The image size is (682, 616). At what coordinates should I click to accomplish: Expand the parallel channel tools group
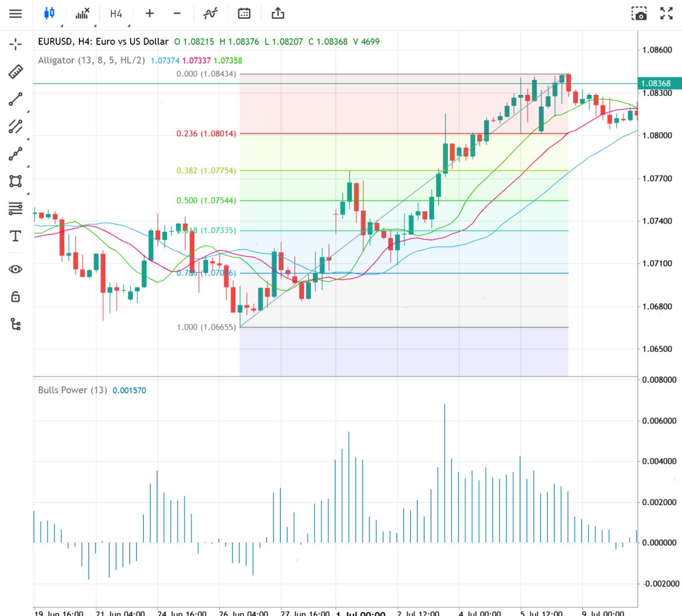[x=15, y=126]
